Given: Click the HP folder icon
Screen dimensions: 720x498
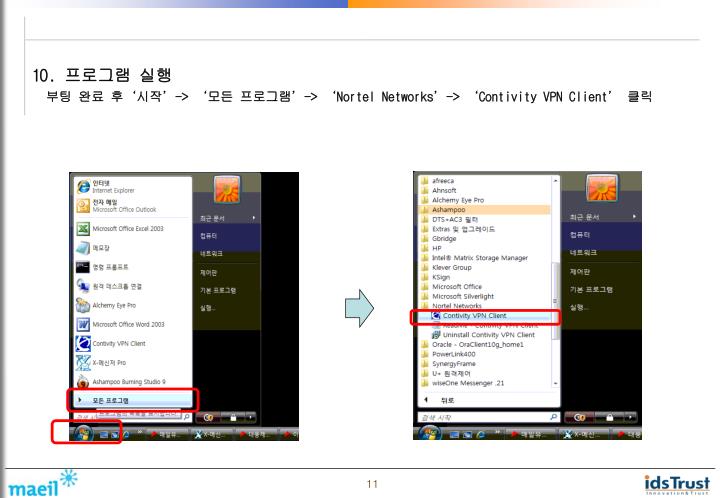Looking at the screenshot, I should pyautogui.click(x=425, y=248).
